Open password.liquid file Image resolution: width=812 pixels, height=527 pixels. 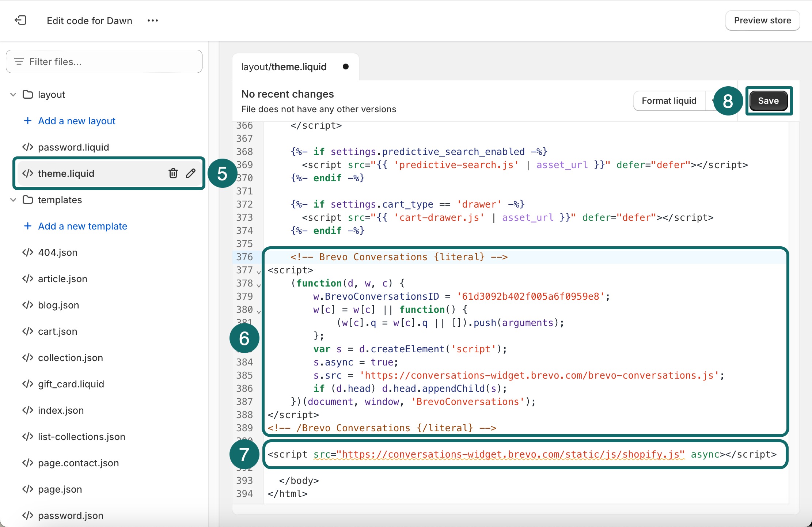pyautogui.click(x=73, y=147)
